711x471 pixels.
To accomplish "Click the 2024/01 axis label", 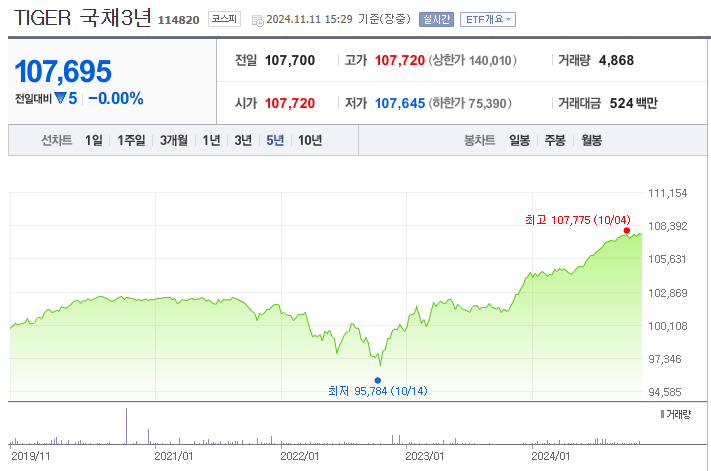I will [x=551, y=456].
